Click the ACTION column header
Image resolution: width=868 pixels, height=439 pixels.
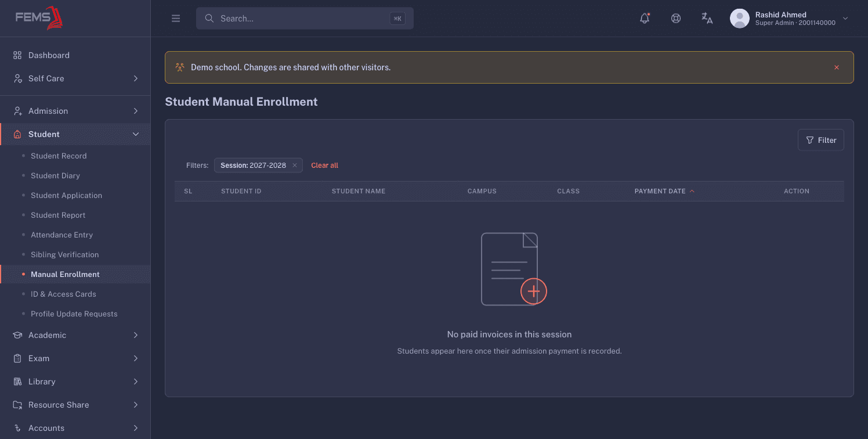click(x=797, y=191)
